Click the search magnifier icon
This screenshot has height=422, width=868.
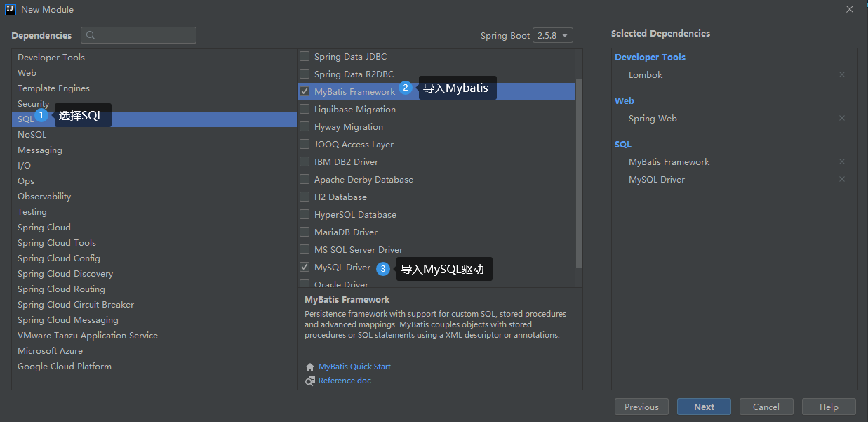click(91, 35)
